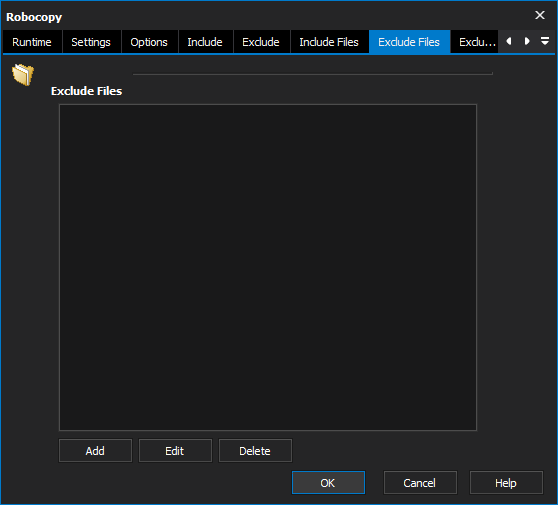Switch to the Runtime tab
This screenshot has height=505, width=558.
32,42
